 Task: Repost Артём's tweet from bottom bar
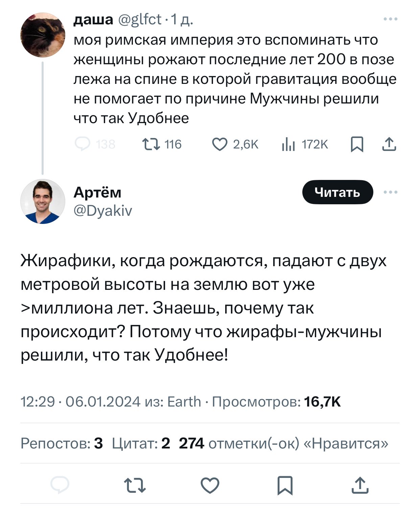135,485
